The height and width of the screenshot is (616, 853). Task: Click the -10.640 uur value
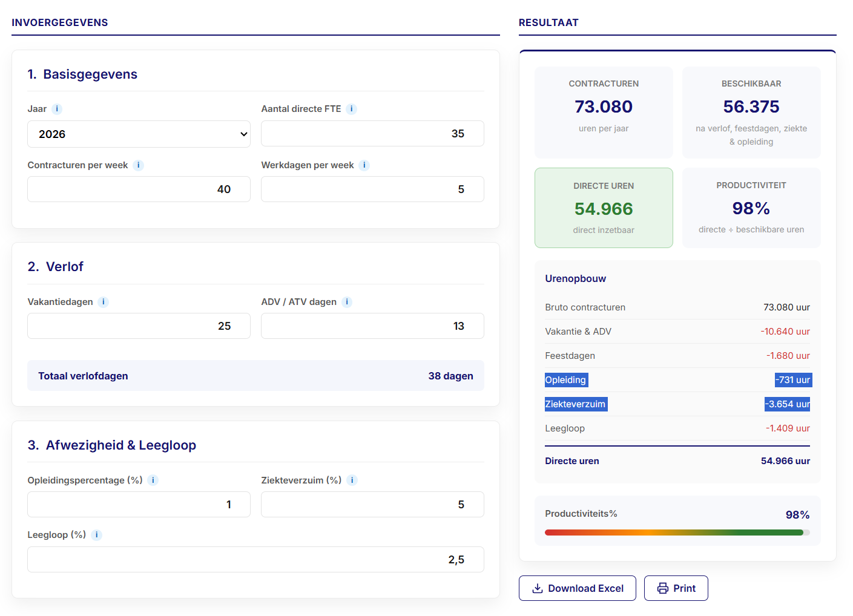785,332
